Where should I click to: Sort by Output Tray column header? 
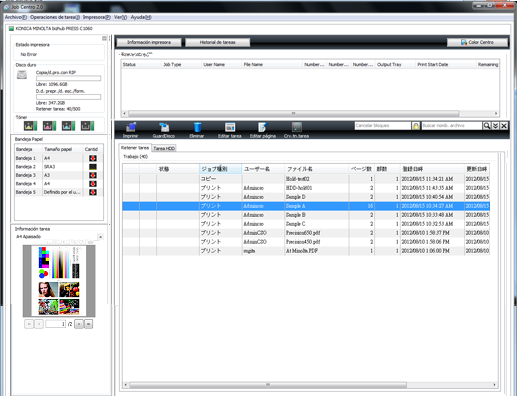395,65
